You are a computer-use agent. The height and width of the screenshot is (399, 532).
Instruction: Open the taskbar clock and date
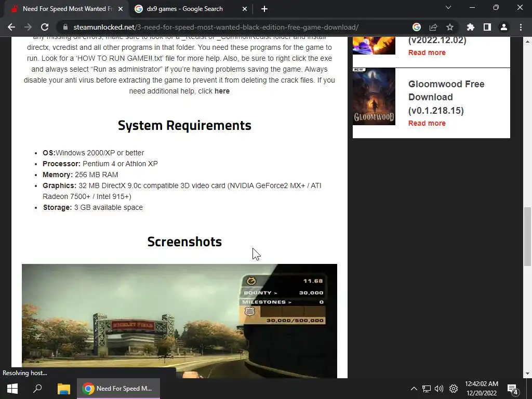coord(482,389)
